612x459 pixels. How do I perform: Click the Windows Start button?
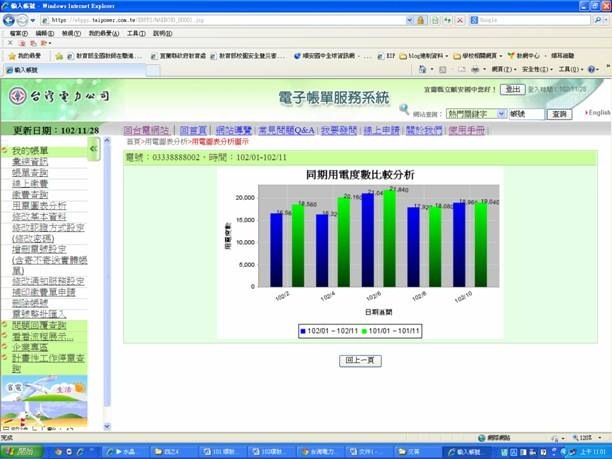pos(21,452)
